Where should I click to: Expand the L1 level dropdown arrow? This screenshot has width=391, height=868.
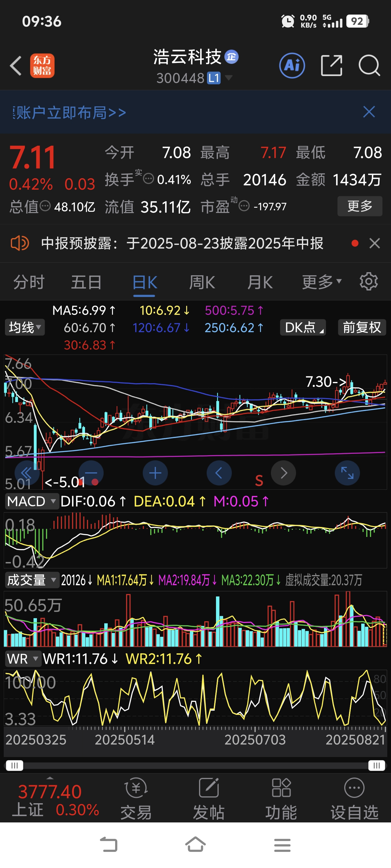(228, 78)
